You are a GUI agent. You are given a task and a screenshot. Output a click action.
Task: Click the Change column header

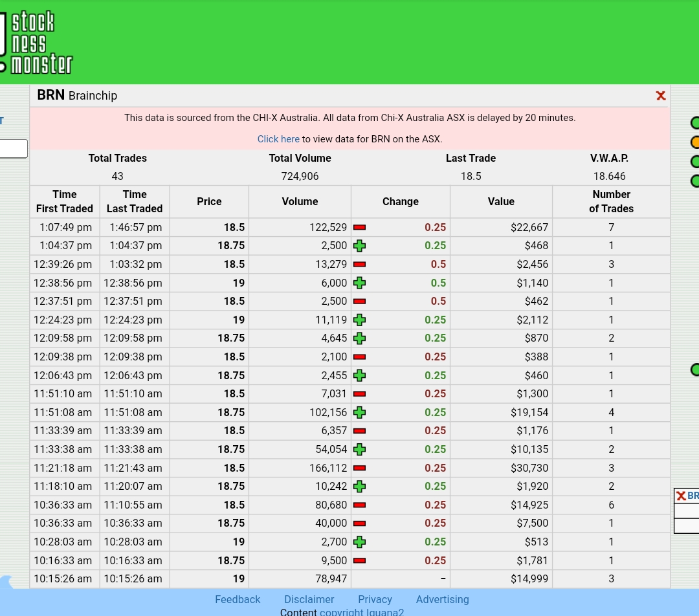click(401, 201)
